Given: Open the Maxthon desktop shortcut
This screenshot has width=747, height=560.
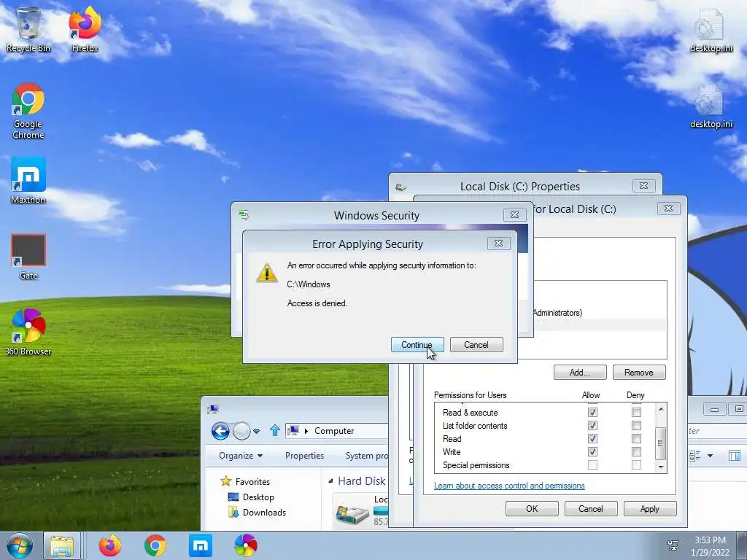Looking at the screenshot, I should pyautogui.click(x=28, y=181).
